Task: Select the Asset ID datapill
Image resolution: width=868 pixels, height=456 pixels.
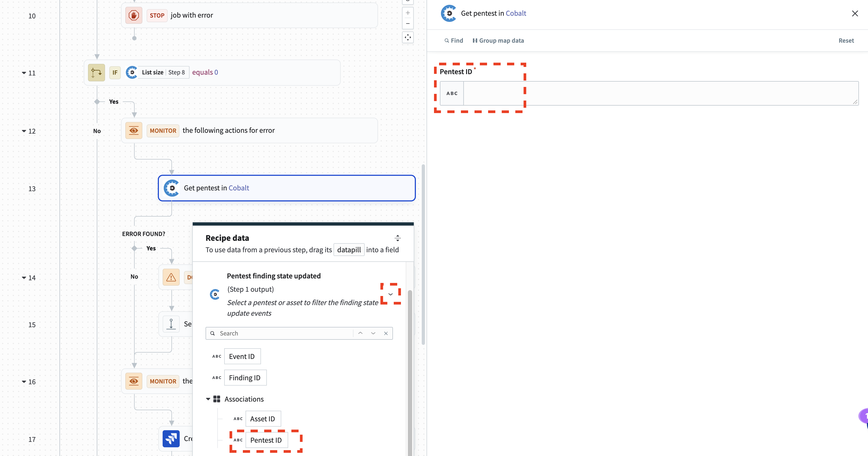Action: tap(263, 419)
